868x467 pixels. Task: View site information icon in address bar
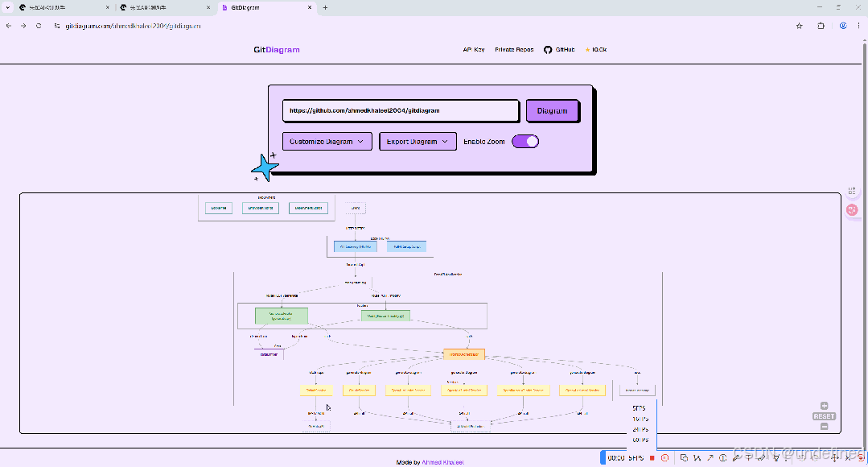(x=56, y=26)
